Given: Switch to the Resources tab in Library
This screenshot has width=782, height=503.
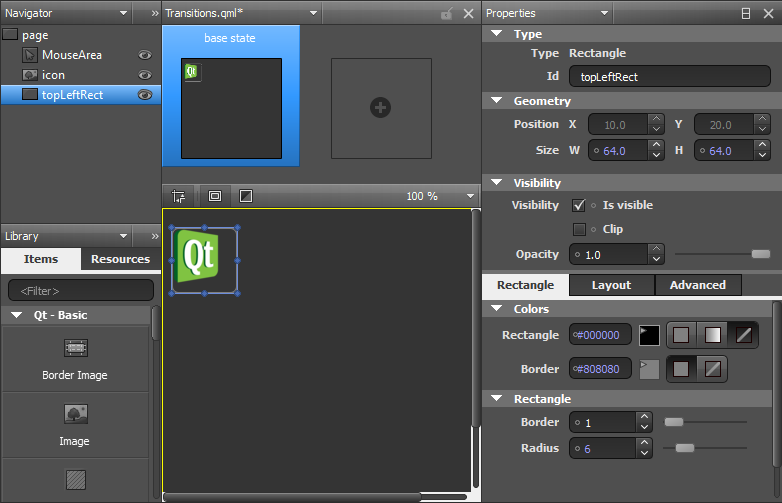Looking at the screenshot, I should [x=120, y=259].
